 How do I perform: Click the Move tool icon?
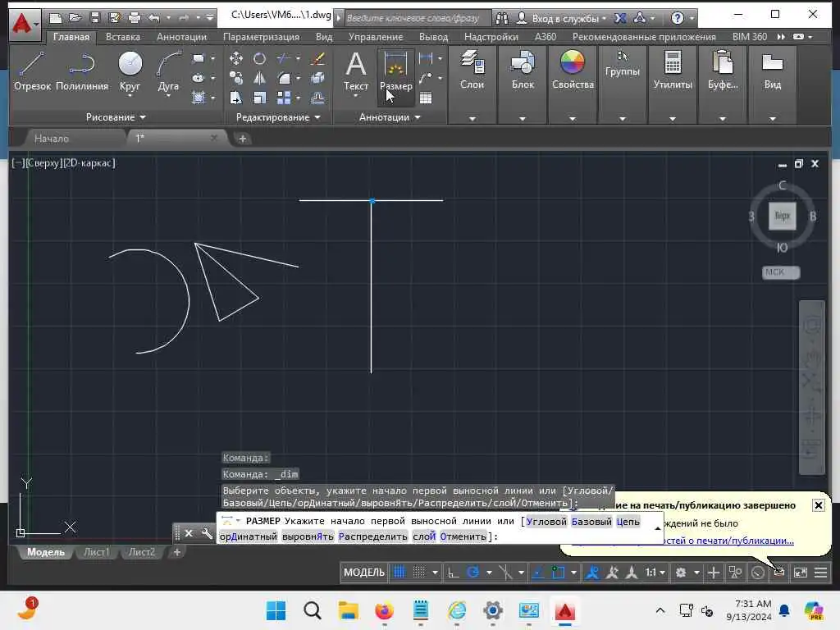click(235, 58)
